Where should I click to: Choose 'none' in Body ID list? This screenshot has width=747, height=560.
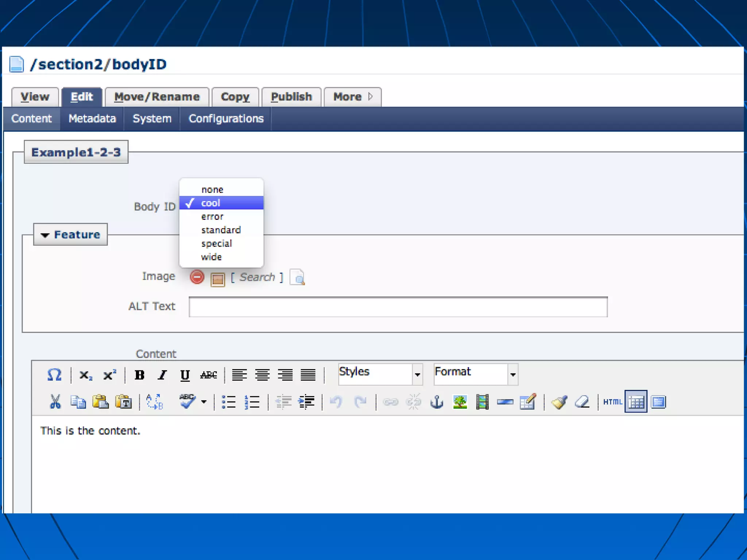tap(221, 190)
